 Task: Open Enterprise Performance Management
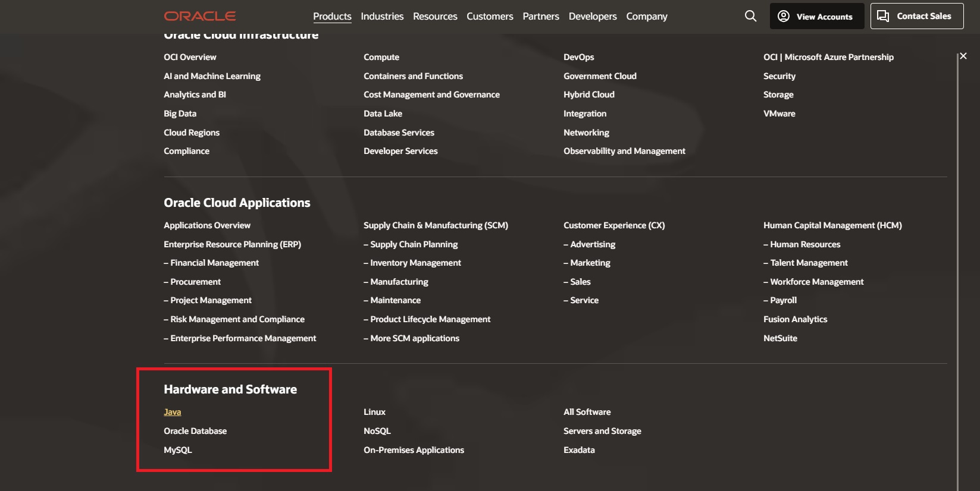[240, 338]
